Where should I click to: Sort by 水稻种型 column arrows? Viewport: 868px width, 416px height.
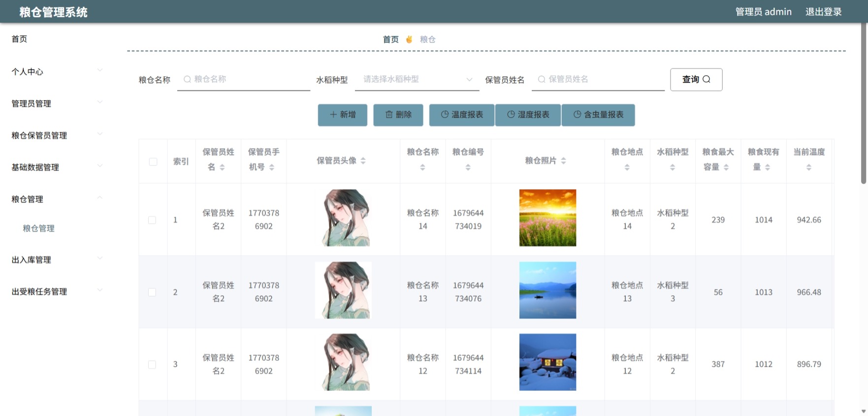point(673,168)
